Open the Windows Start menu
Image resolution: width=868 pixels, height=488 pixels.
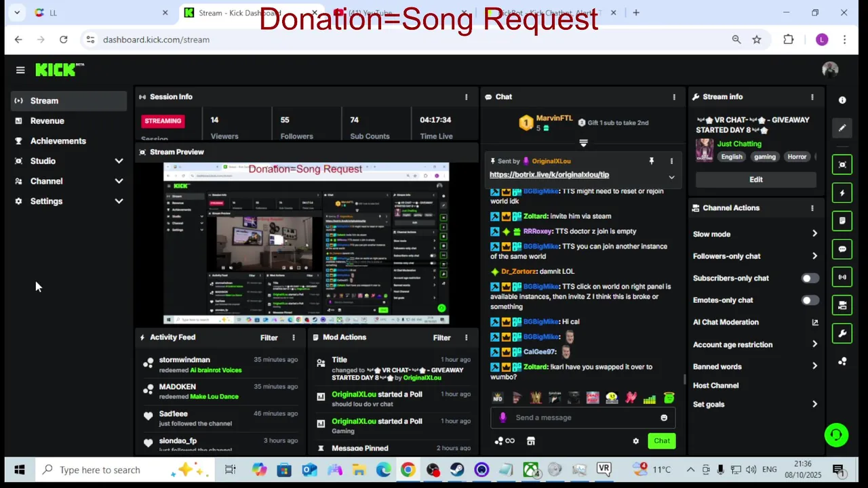[20, 470]
